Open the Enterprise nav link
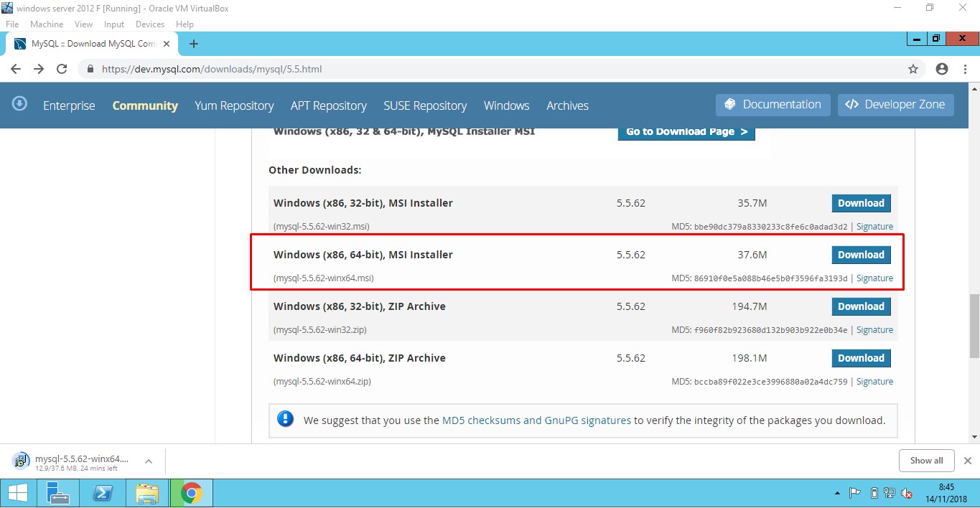The image size is (980, 508). [x=69, y=105]
